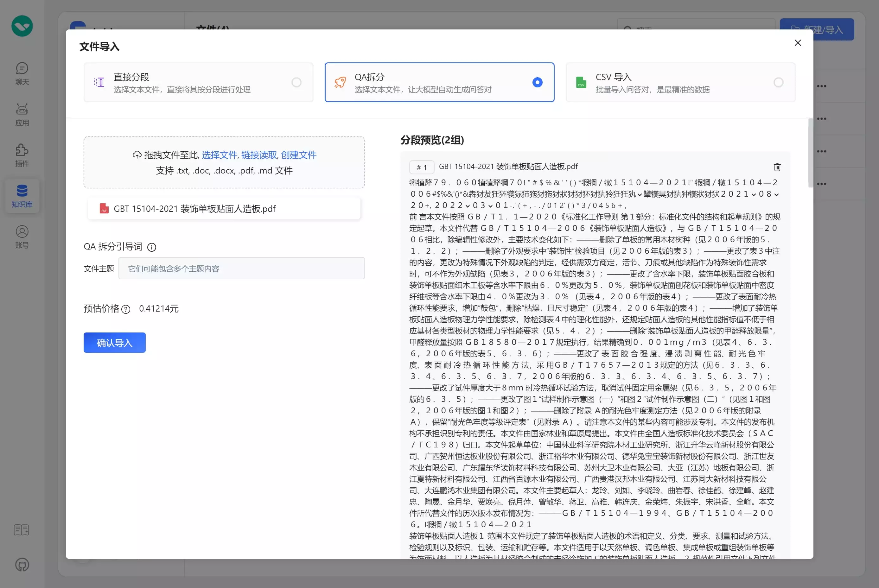The image size is (879, 588).
Task: Select the QA拆分 radio option
Action: click(537, 83)
